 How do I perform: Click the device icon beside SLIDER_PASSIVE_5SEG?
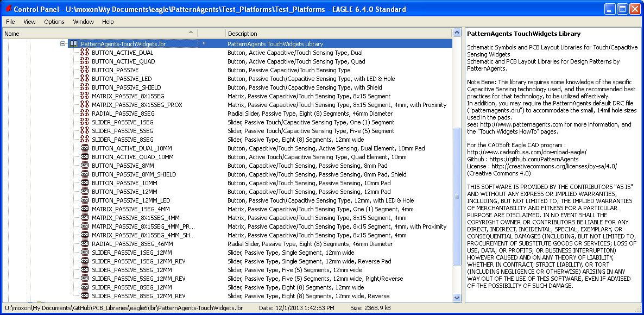click(x=85, y=131)
